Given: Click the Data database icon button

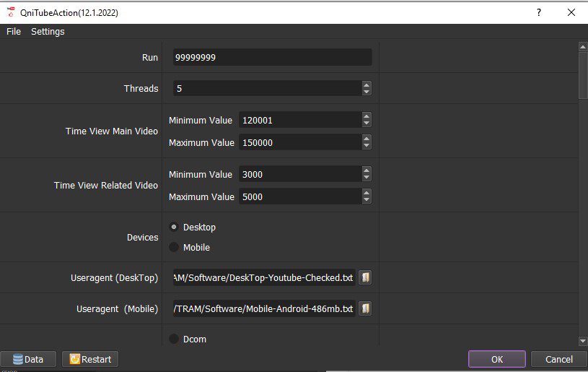Looking at the screenshot, I should 28,359.
